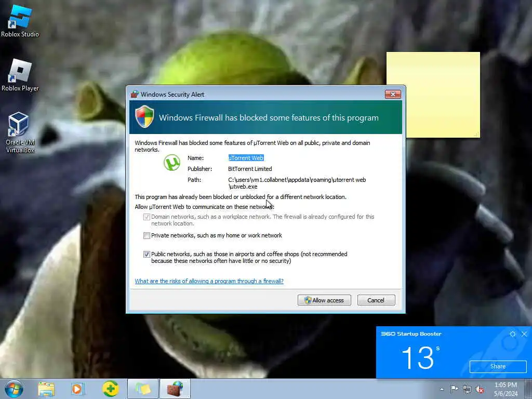The image size is (532, 399).
Task: Open 360 Startup Booster settings gear
Action: tap(512, 334)
